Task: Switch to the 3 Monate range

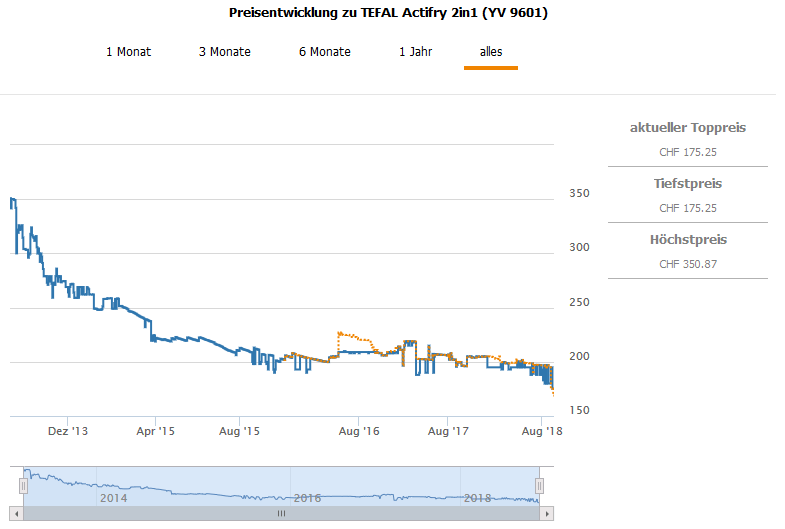Action: pos(224,52)
